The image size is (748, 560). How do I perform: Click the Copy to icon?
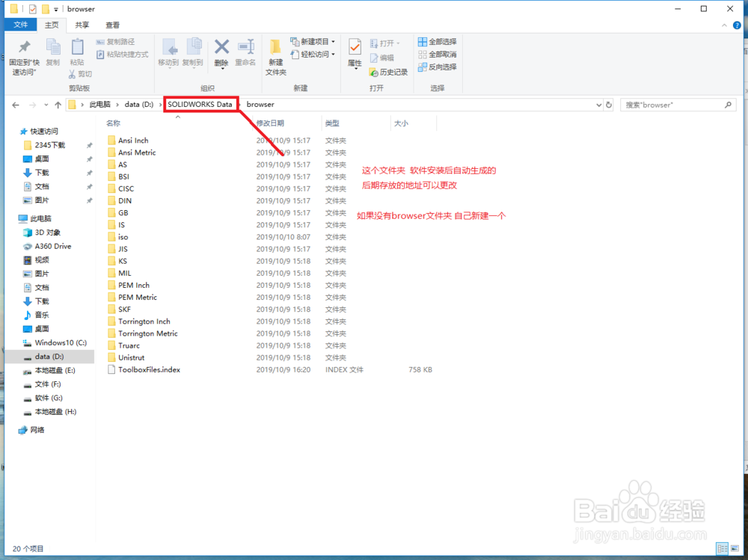pyautogui.click(x=193, y=48)
